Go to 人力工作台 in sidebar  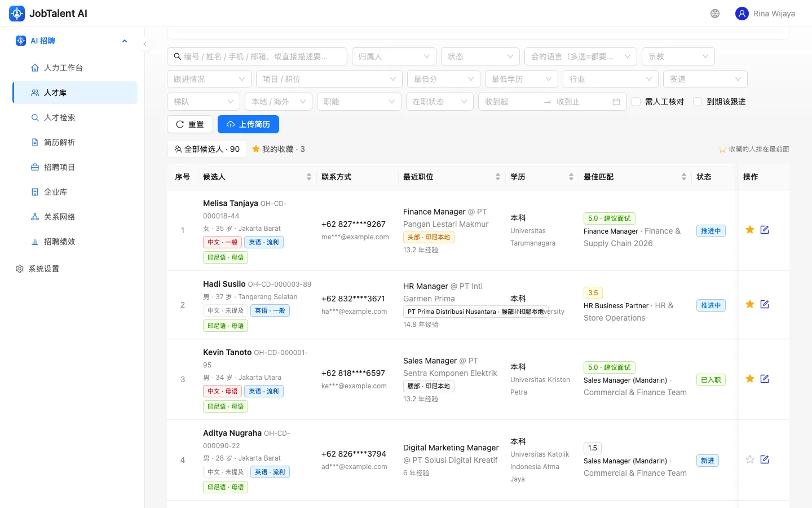click(75, 68)
